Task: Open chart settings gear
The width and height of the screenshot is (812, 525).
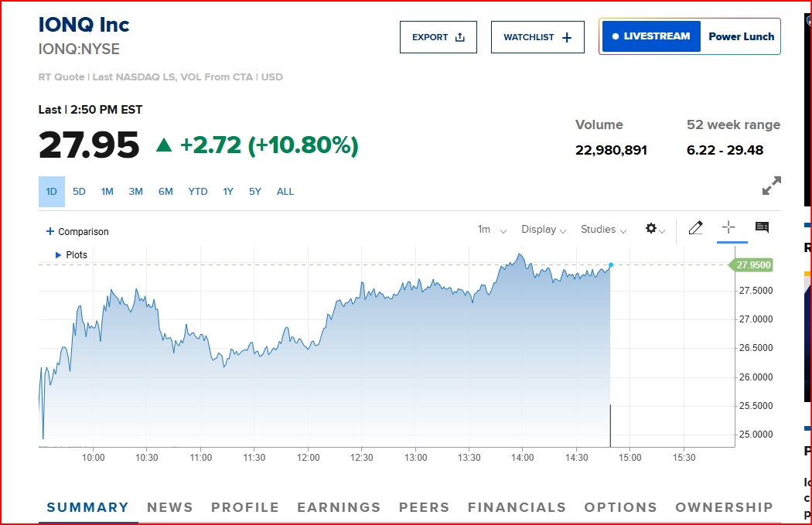Action: tap(651, 228)
